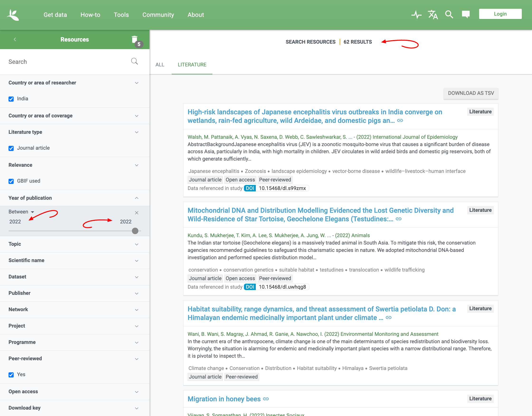The height and width of the screenshot is (416, 532).
Task: Open the feedback speech bubble icon
Action: [x=466, y=14]
